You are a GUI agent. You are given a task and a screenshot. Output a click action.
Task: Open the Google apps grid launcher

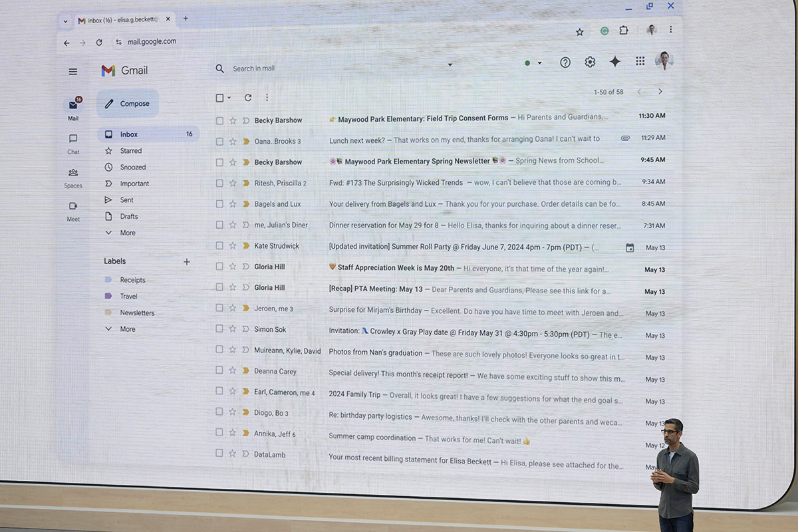coord(639,61)
